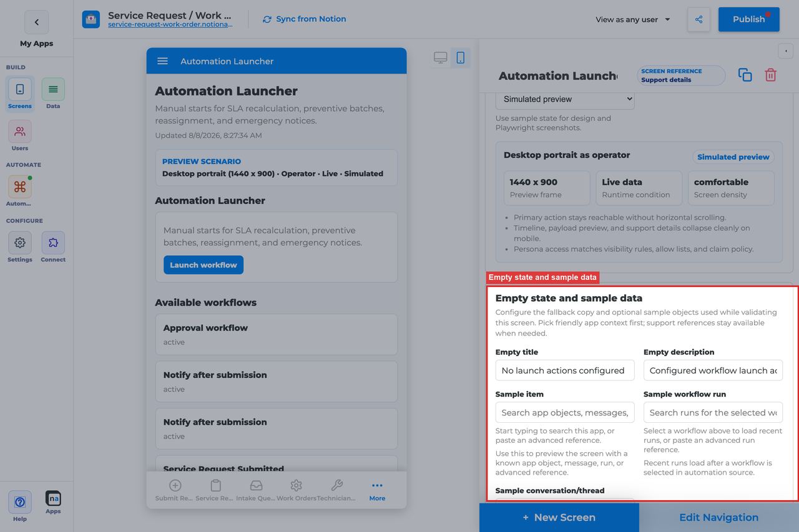Select the Technician tab in preview
Image resolution: width=799 pixels, height=532 pixels.
[336, 490]
